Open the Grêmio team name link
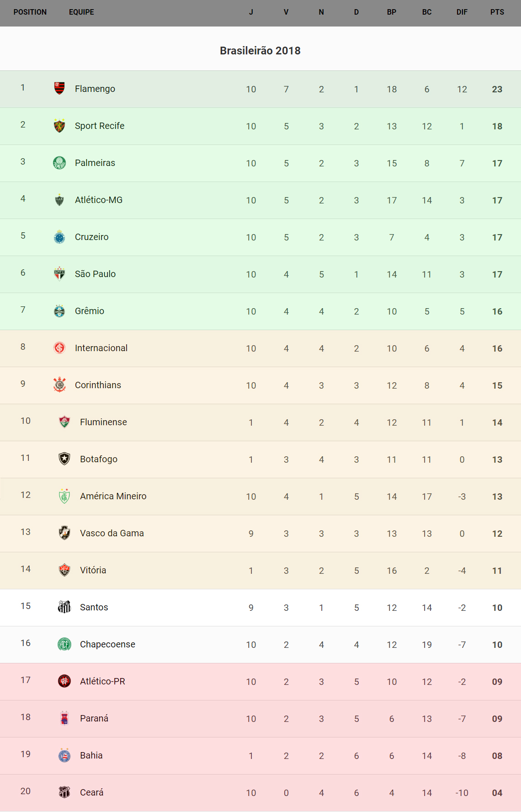This screenshot has height=812, width=521. click(x=90, y=311)
